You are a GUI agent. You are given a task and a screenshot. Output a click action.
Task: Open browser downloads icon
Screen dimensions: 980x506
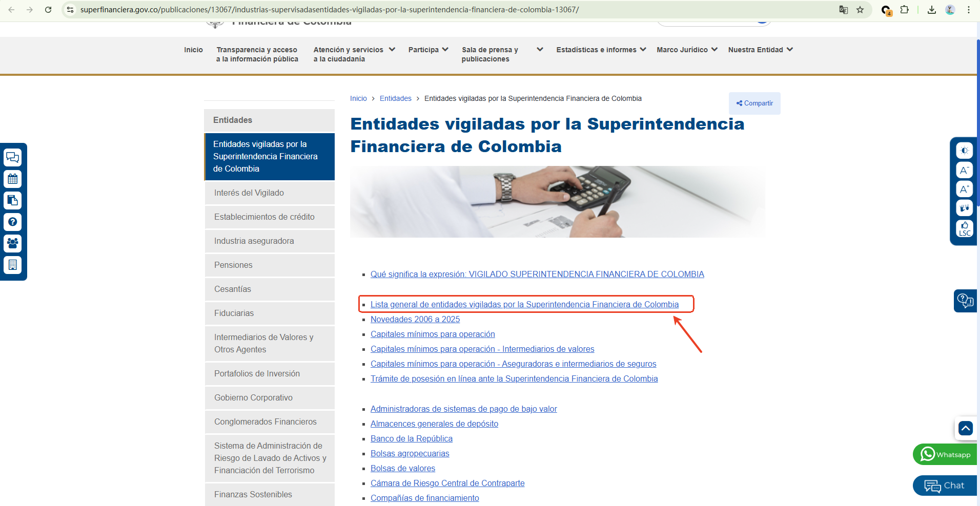(932, 10)
